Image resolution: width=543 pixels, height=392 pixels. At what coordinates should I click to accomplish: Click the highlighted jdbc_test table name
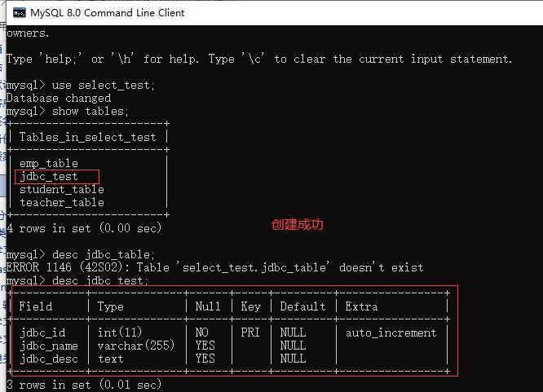click(x=49, y=177)
